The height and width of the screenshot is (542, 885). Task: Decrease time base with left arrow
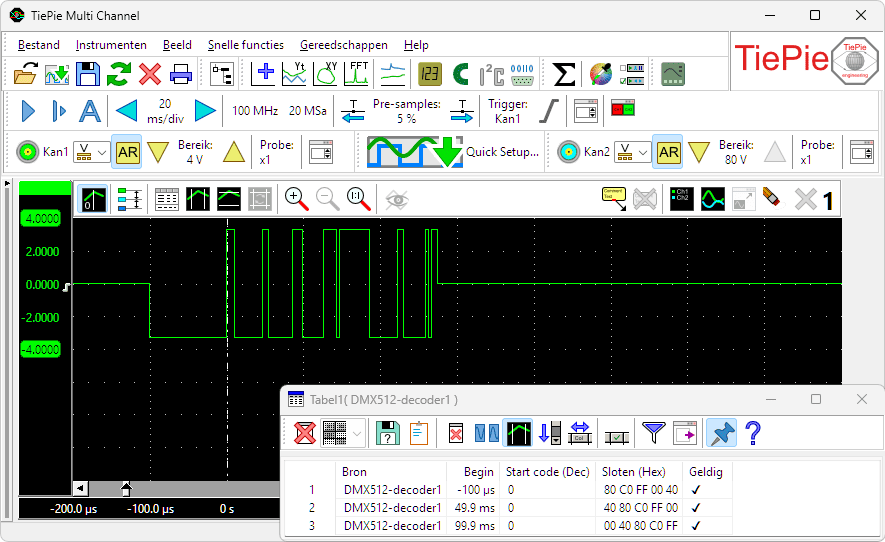click(x=126, y=111)
